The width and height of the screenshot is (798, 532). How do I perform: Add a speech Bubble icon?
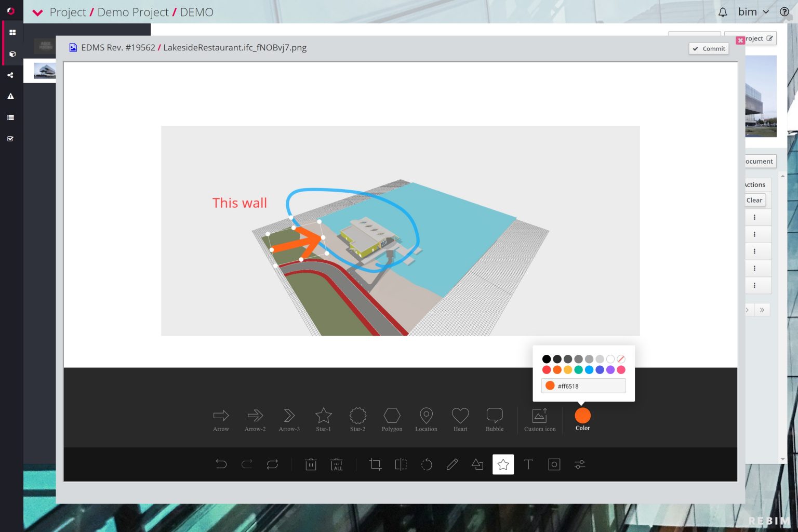[495, 420]
